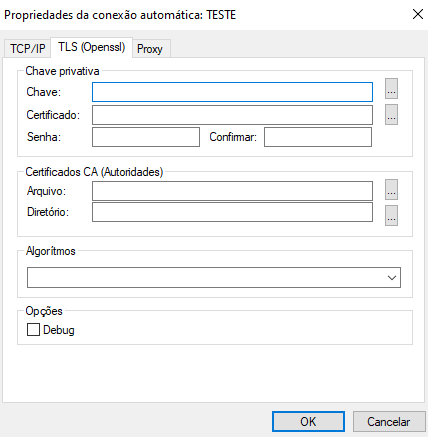Enable the Debug checkbox
This screenshot has width=428, height=437.
coord(33,330)
